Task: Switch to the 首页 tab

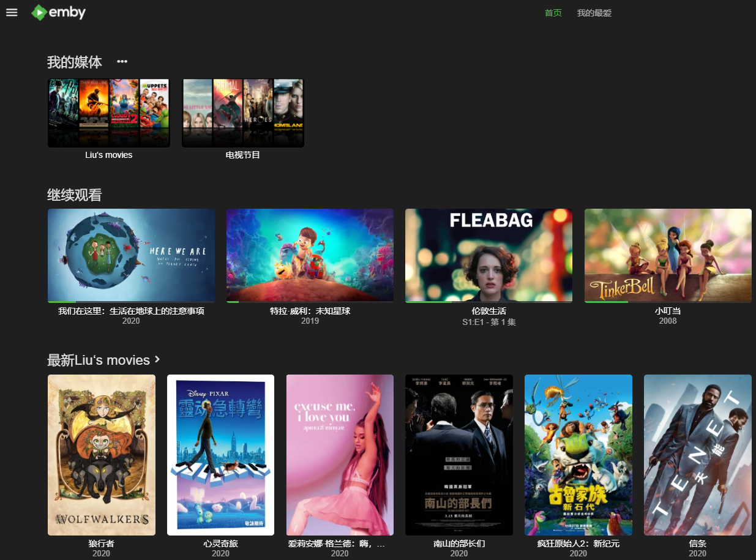Action: tap(553, 13)
